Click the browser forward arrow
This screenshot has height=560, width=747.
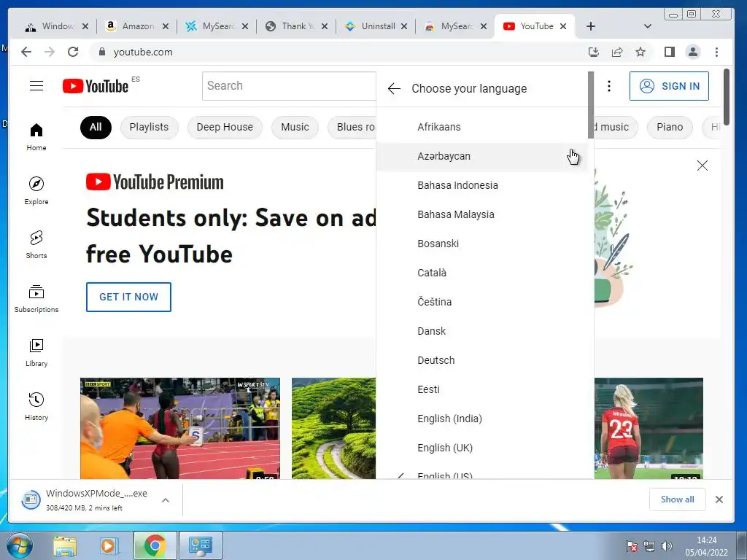pyautogui.click(x=50, y=52)
